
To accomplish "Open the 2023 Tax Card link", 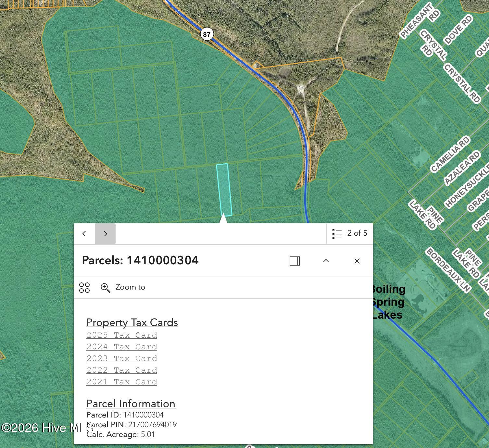I will pyautogui.click(x=122, y=358).
